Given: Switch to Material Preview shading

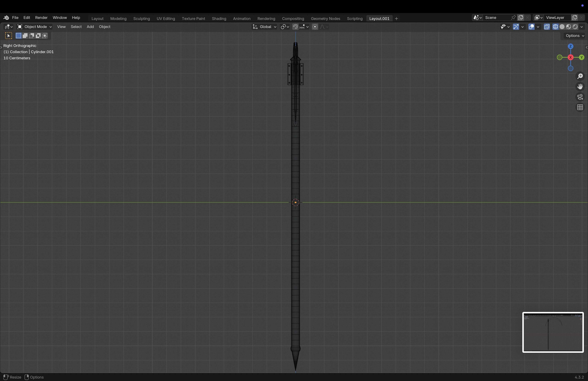Looking at the screenshot, I should [x=568, y=27].
